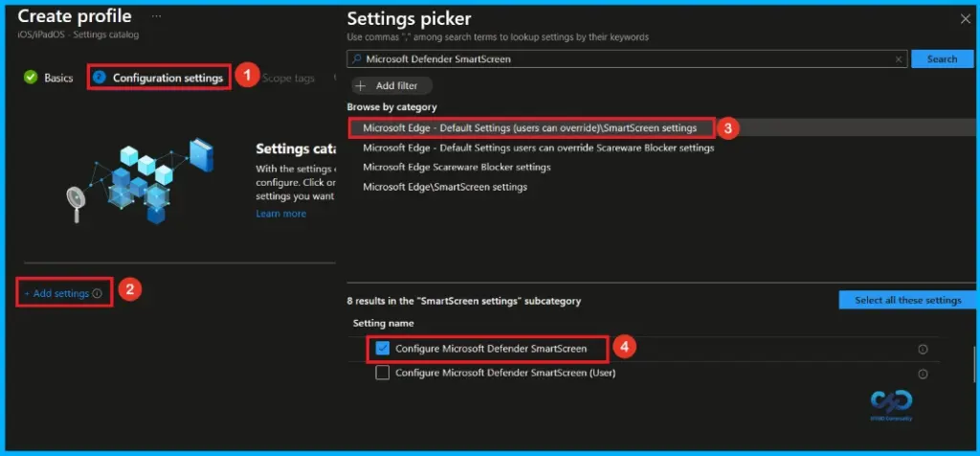980x456 pixels.
Task: Click the Add filter button
Action: click(391, 85)
